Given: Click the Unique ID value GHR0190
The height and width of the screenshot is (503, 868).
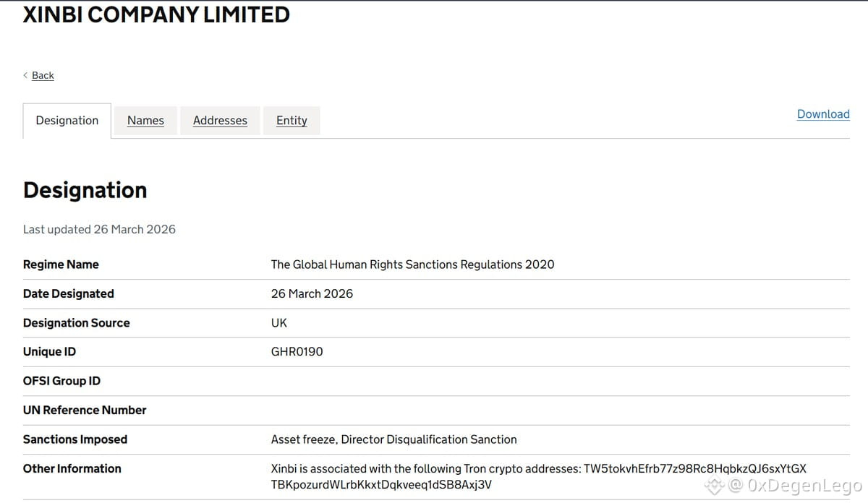Looking at the screenshot, I should [297, 352].
